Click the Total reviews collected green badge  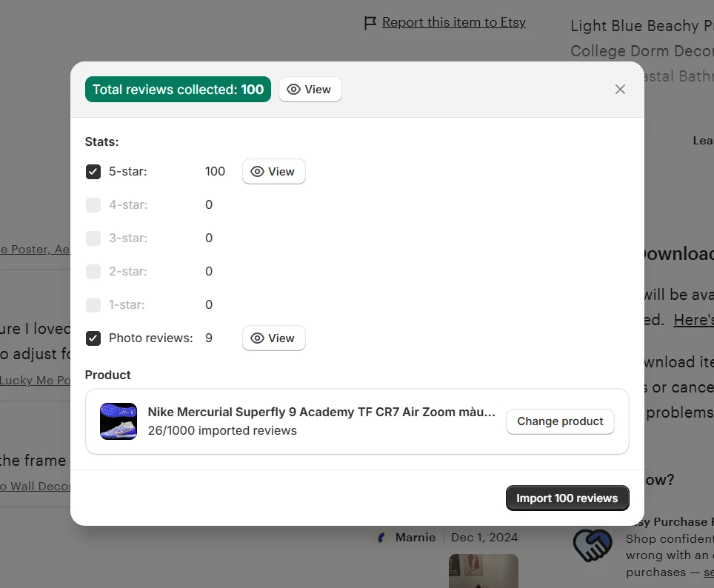(178, 90)
